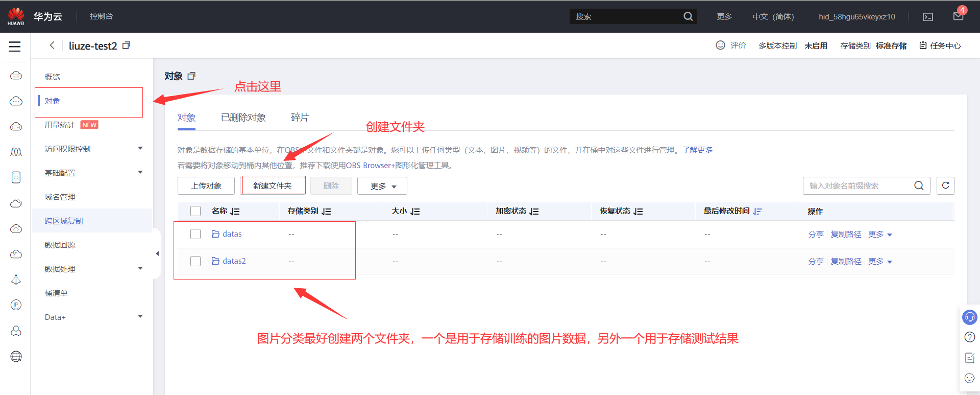Open 概览 in the side menu

[x=52, y=77]
